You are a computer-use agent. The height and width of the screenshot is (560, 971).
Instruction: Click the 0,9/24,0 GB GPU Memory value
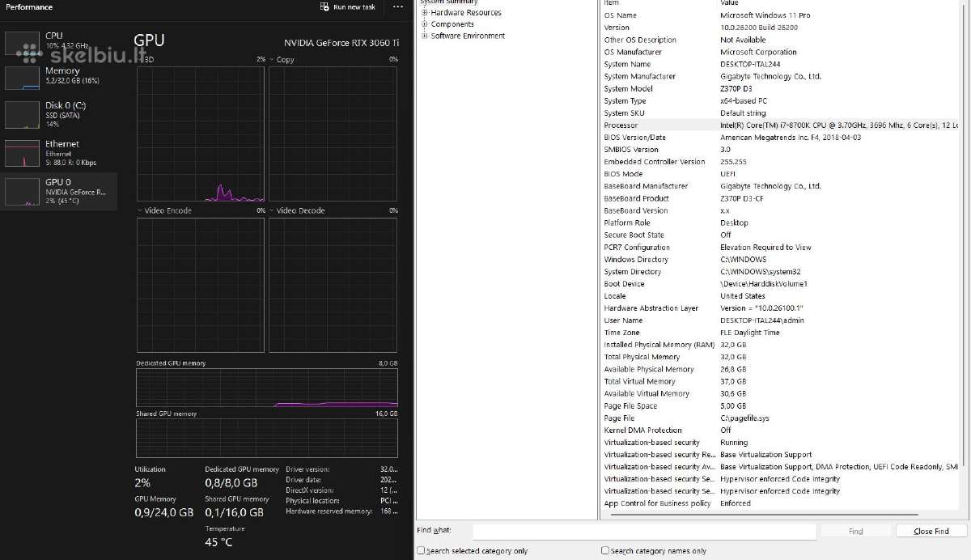[163, 512]
